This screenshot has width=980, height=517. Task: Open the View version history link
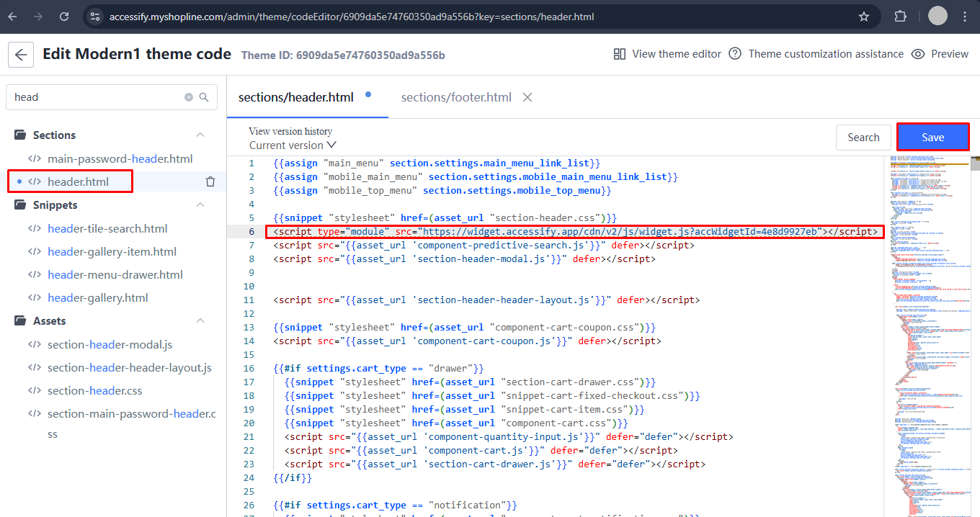(x=290, y=131)
